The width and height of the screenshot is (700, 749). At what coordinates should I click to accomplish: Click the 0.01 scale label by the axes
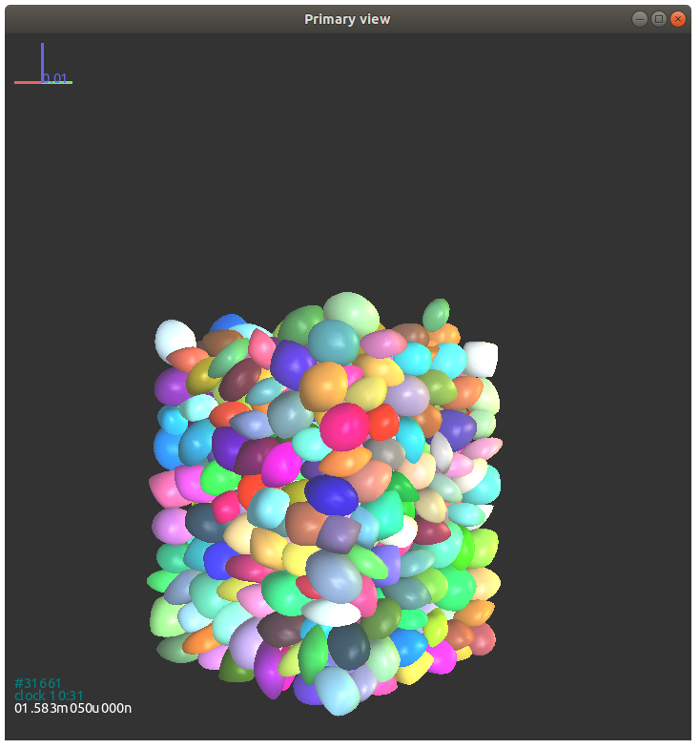56,77
